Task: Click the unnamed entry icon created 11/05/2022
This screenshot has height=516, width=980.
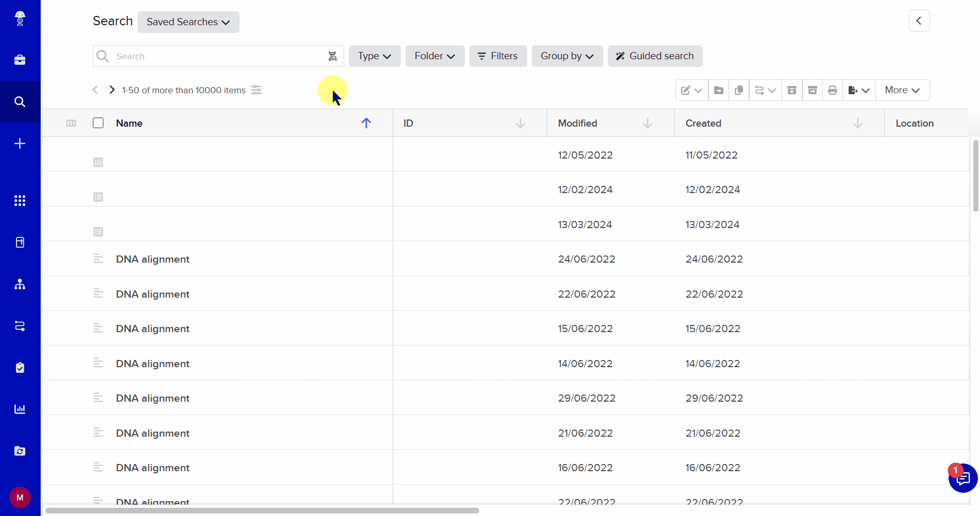Action: click(x=98, y=162)
